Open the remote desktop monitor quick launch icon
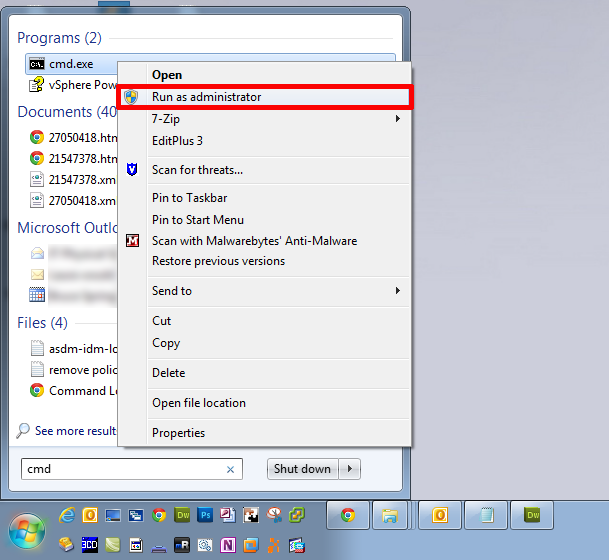Image resolution: width=609 pixels, height=560 pixels. point(113,515)
